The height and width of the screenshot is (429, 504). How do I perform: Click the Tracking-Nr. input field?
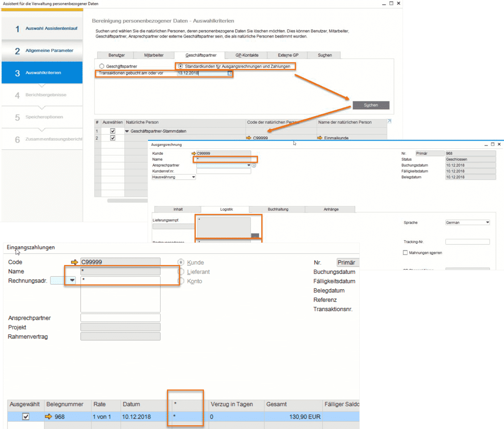[x=467, y=242]
